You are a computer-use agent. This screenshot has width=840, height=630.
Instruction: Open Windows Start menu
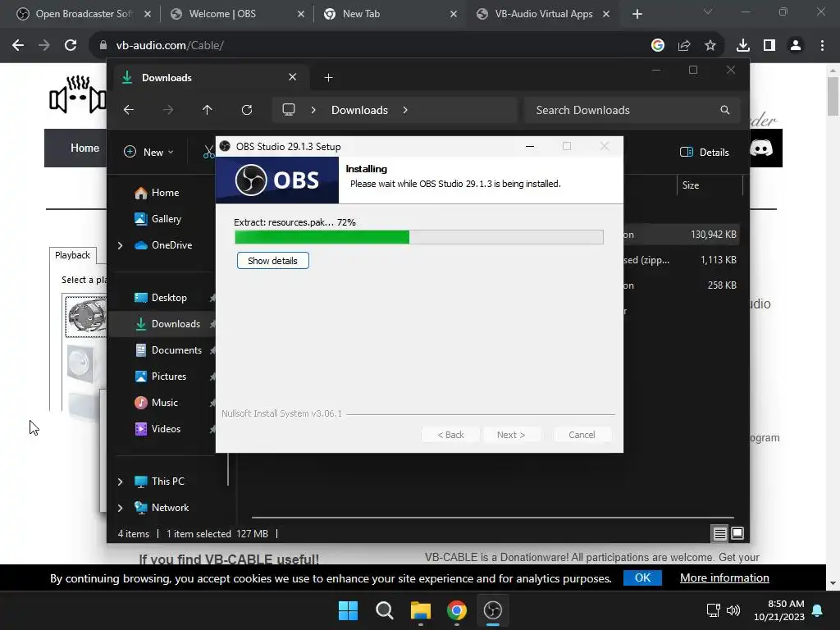[x=348, y=610]
